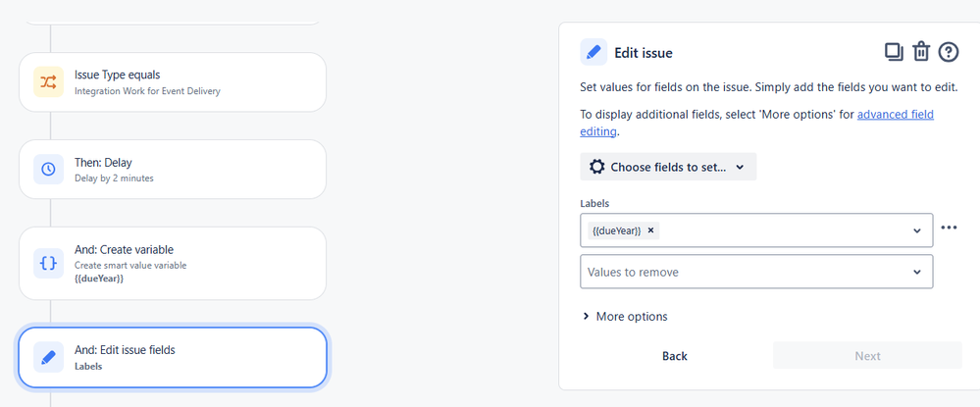Click the Issue Type equals condition icon
Image resolution: width=980 pixels, height=407 pixels.
[x=48, y=83]
